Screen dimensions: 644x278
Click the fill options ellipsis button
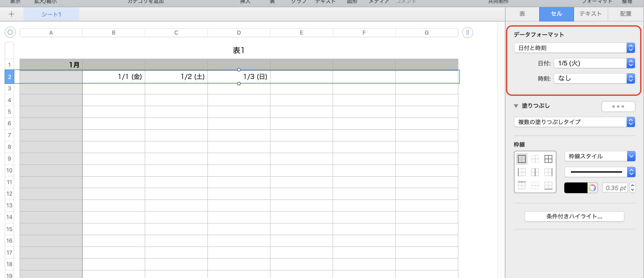[x=618, y=106]
